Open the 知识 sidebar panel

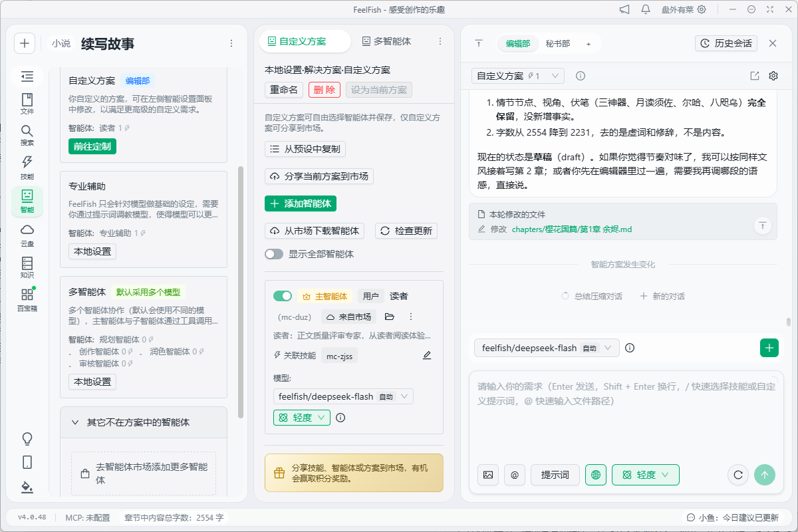tap(27, 267)
